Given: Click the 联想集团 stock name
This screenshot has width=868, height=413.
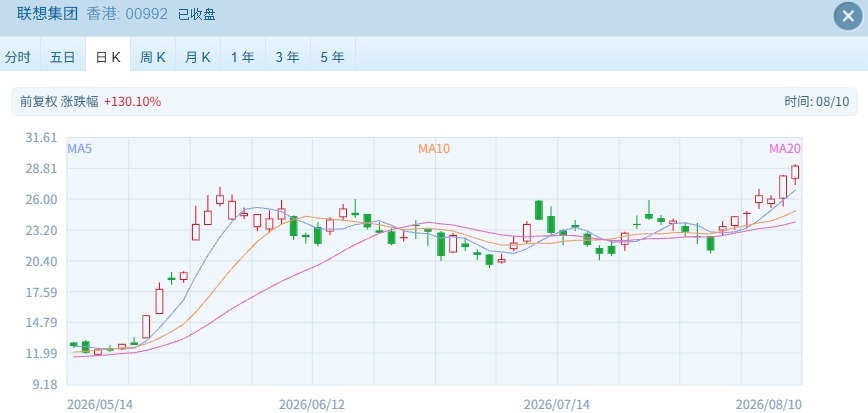Looking at the screenshot, I should pos(48,14).
